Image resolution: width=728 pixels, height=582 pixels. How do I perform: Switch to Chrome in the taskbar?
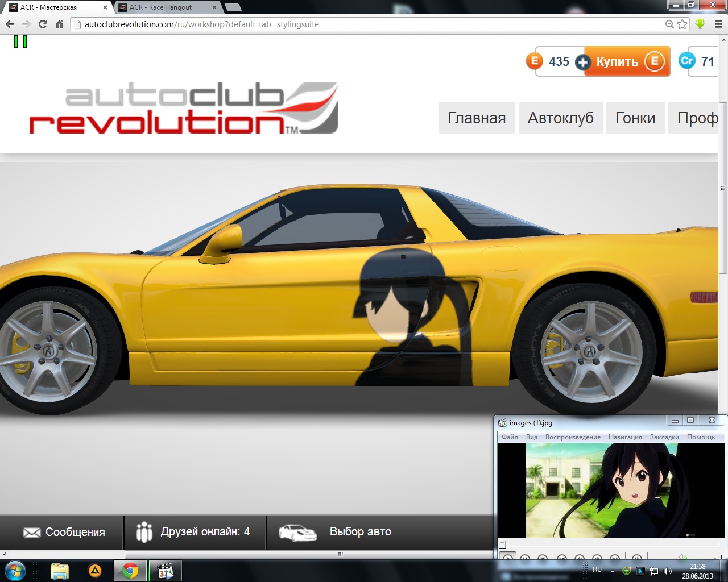(130, 571)
